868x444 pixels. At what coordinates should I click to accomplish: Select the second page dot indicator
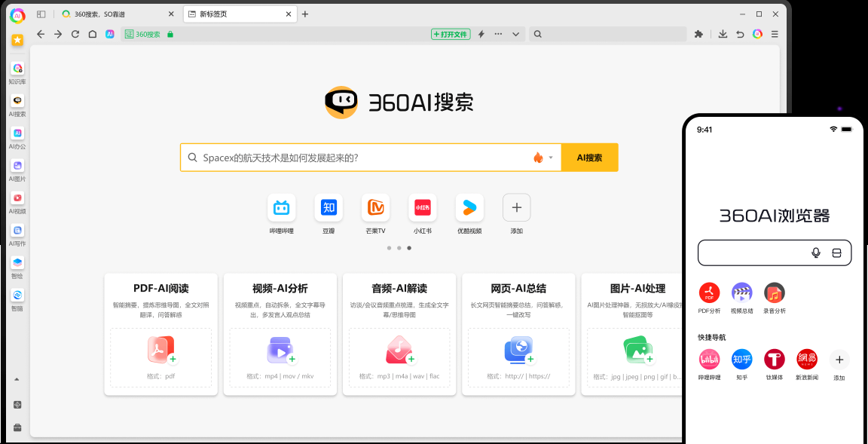click(399, 248)
